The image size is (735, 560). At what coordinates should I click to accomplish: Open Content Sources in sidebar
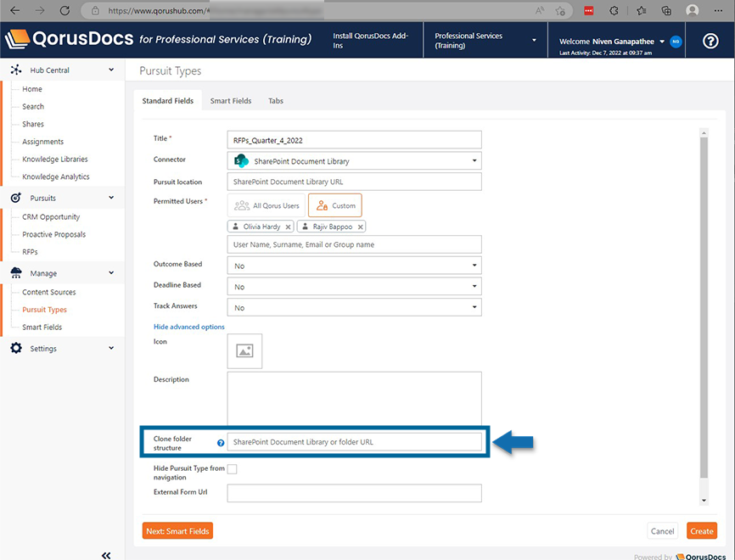click(x=48, y=293)
